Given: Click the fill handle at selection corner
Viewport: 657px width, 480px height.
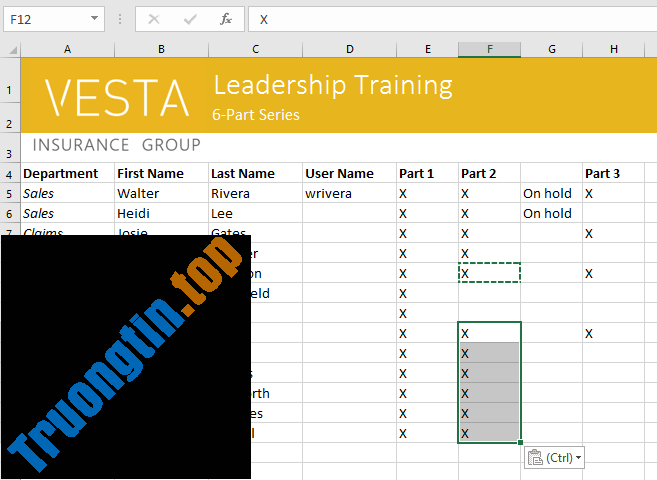Looking at the screenshot, I should 520,442.
